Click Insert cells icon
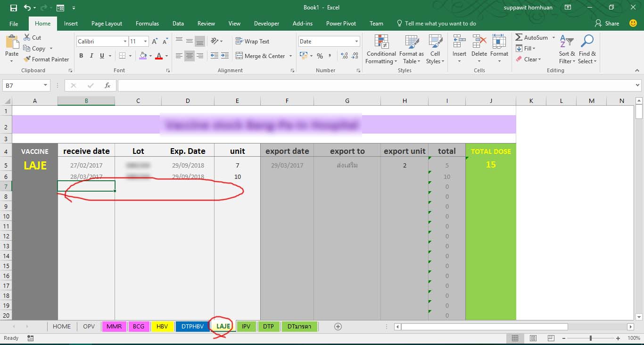 (459, 42)
